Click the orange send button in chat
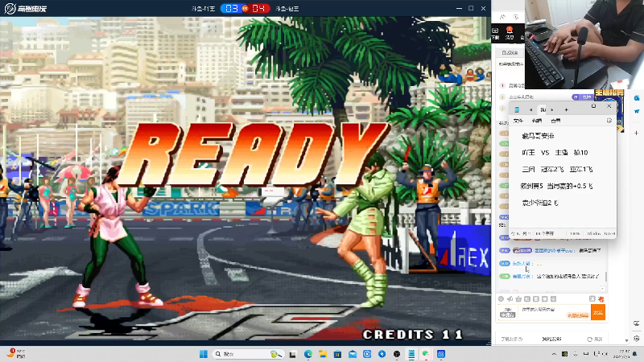This screenshot has height=362, width=644. [598, 312]
